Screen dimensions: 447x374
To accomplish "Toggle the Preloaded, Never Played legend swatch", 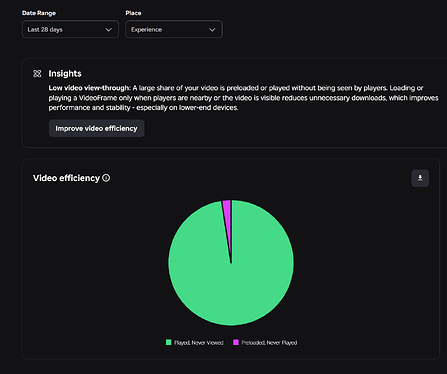I will pyautogui.click(x=236, y=342).
